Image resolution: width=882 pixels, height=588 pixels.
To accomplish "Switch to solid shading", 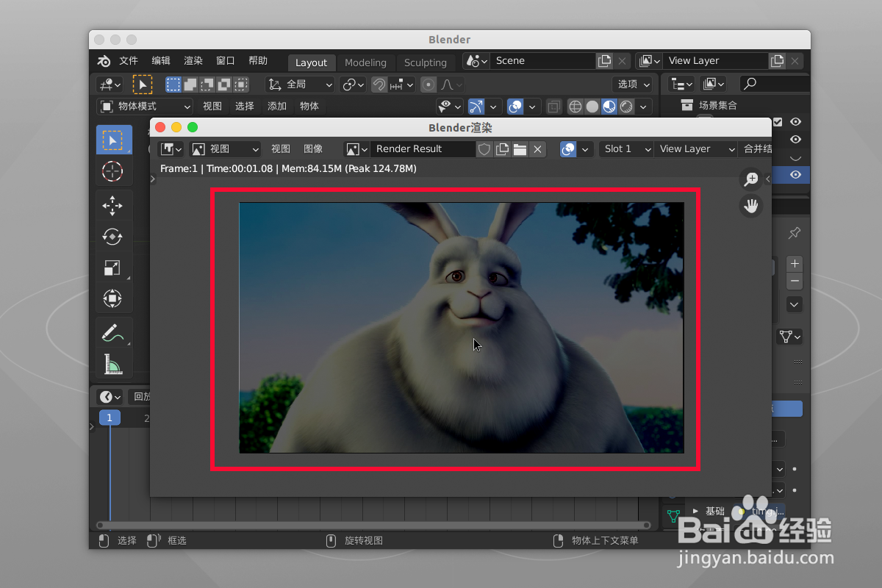I will (x=592, y=107).
